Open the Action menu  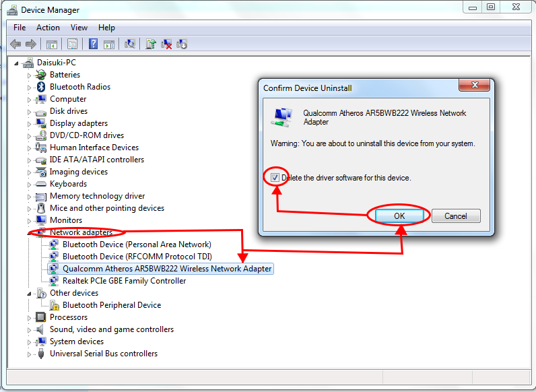(x=48, y=28)
